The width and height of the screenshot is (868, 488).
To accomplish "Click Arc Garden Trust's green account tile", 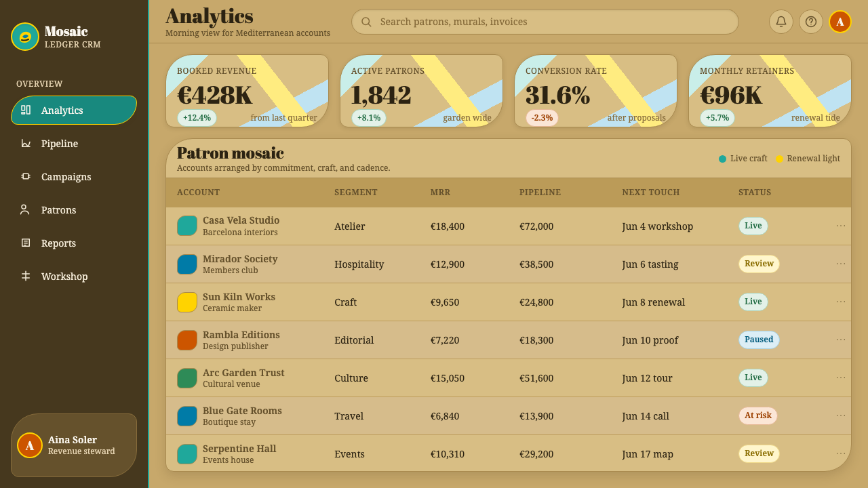I will (x=187, y=378).
